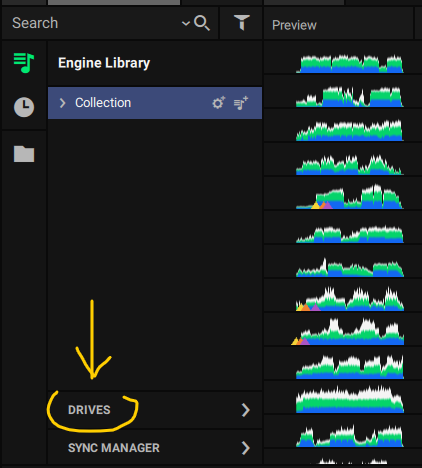Open the search options dropdown arrow
The width and height of the screenshot is (422, 468).
click(x=186, y=23)
